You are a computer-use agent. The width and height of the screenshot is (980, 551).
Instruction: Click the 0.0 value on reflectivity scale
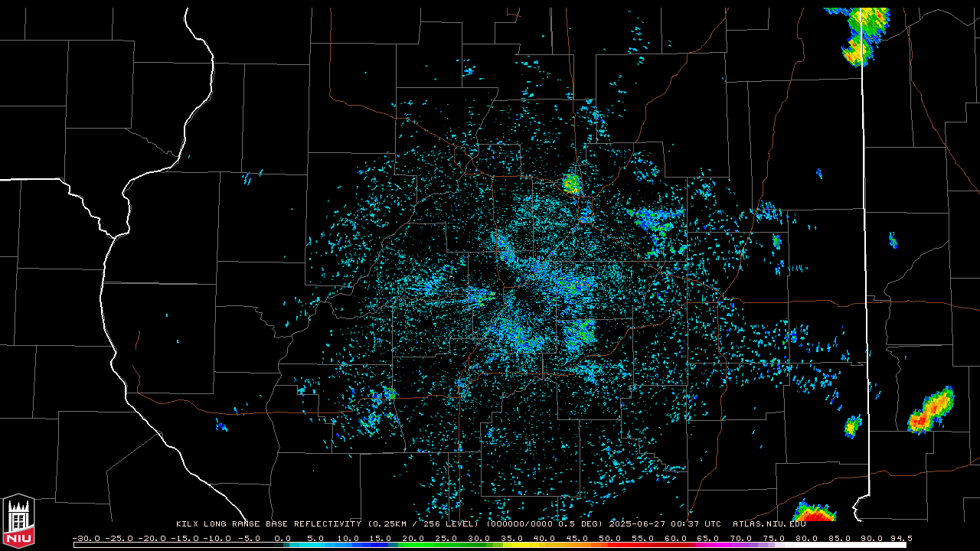click(x=283, y=539)
